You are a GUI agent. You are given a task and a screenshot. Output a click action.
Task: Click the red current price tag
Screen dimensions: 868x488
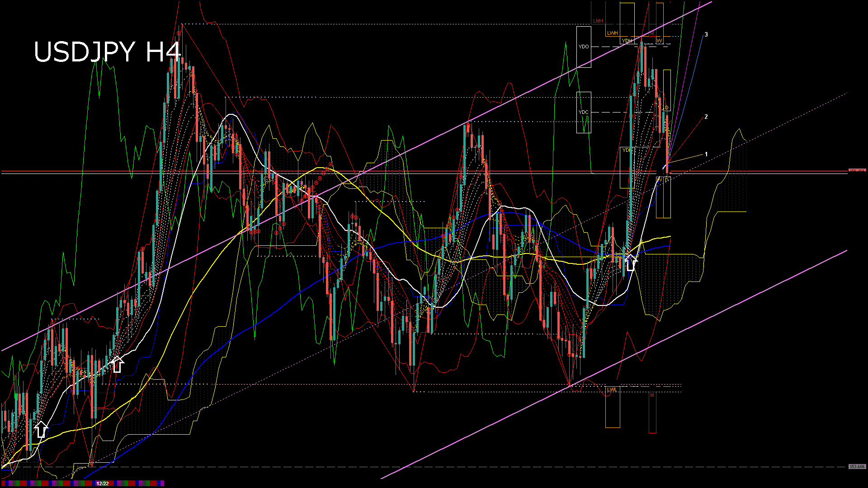pyautogui.click(x=857, y=171)
